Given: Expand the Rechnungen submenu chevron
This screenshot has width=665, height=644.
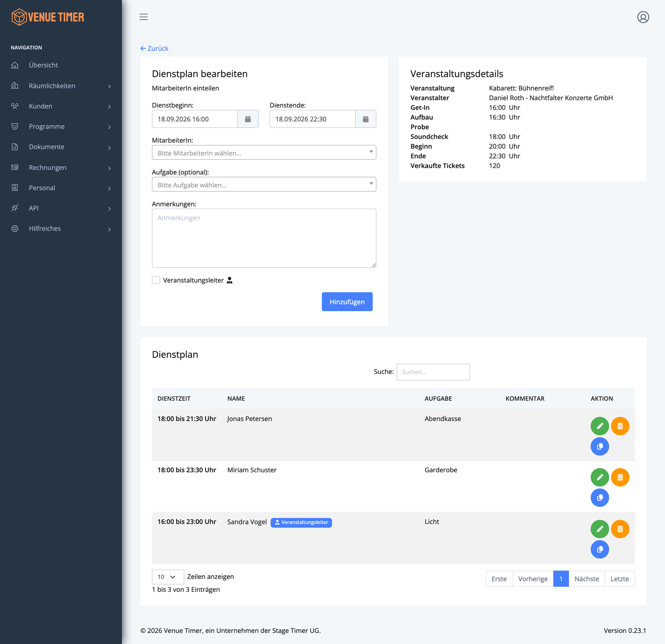Looking at the screenshot, I should click(x=109, y=168).
